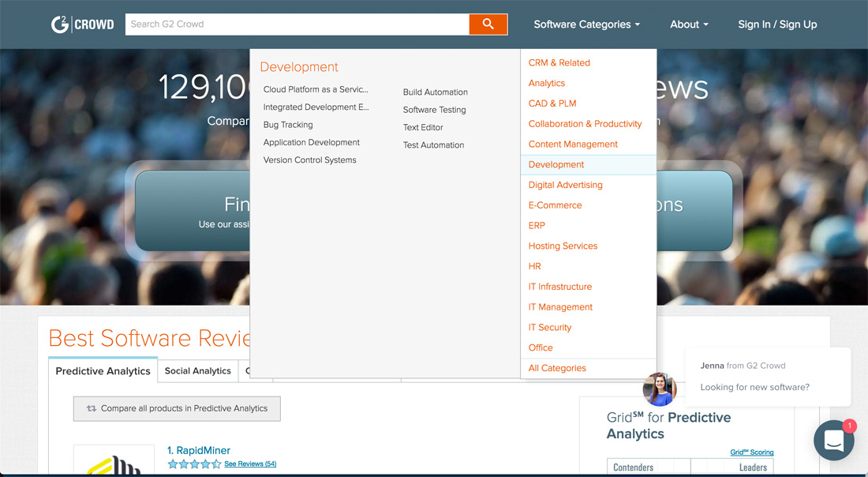Viewport: 868px width, 477px height.
Task: Click Compare all products in Predictive Analytics
Action: [177, 408]
